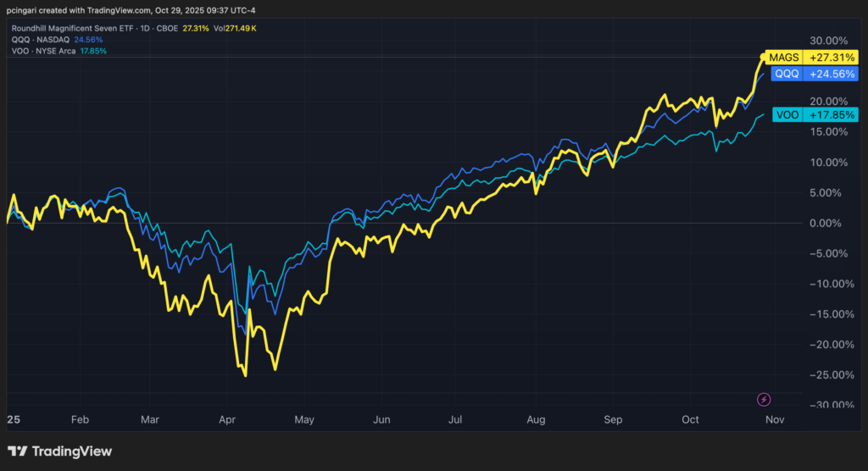Click the Apr label on time axis
Screen dimensions: 868x471
[228, 419]
